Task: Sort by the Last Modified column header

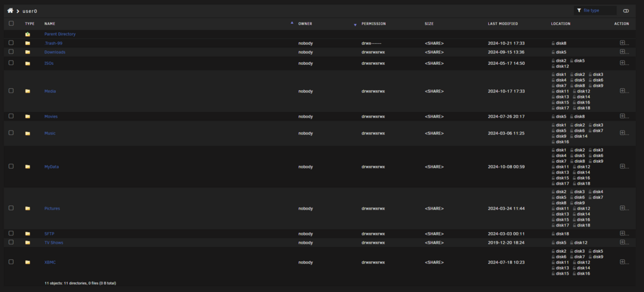Action: click(503, 24)
